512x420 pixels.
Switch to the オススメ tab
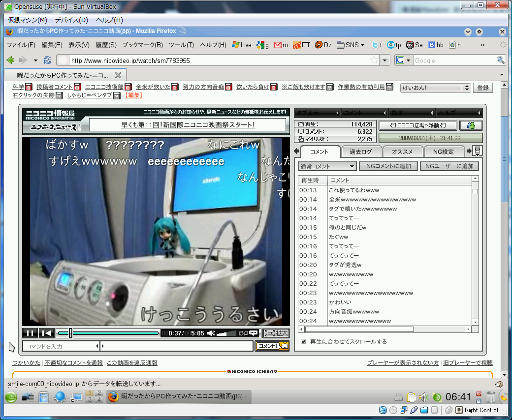pyautogui.click(x=402, y=151)
